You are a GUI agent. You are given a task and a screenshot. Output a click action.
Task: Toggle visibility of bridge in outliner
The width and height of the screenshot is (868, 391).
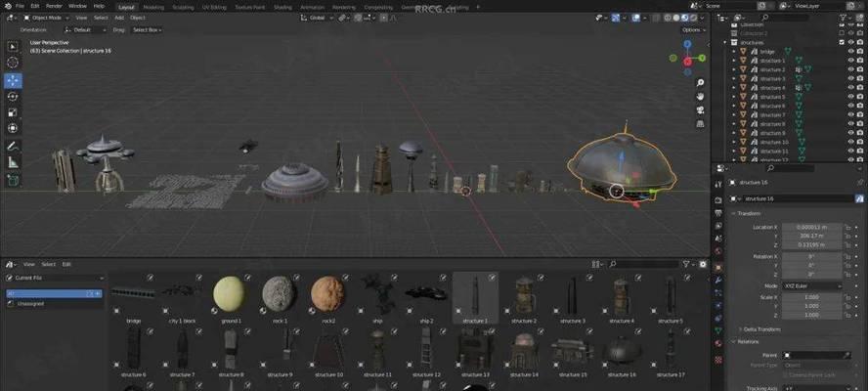point(850,52)
